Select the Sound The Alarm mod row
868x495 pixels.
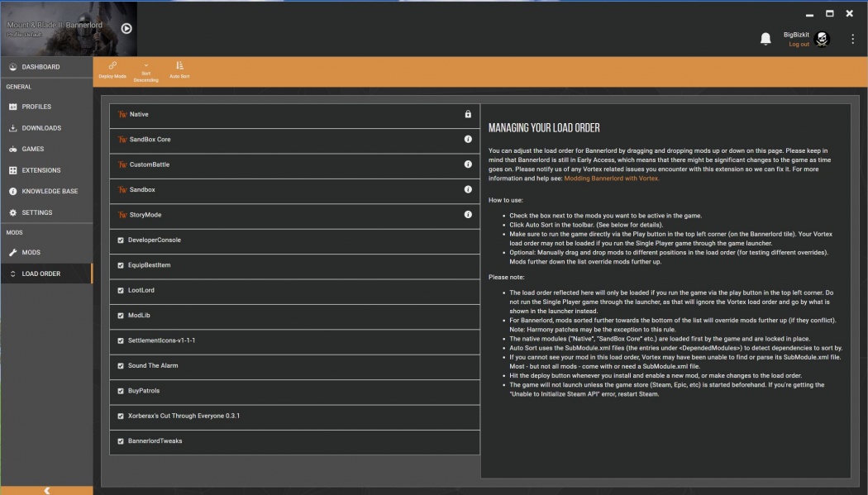294,366
